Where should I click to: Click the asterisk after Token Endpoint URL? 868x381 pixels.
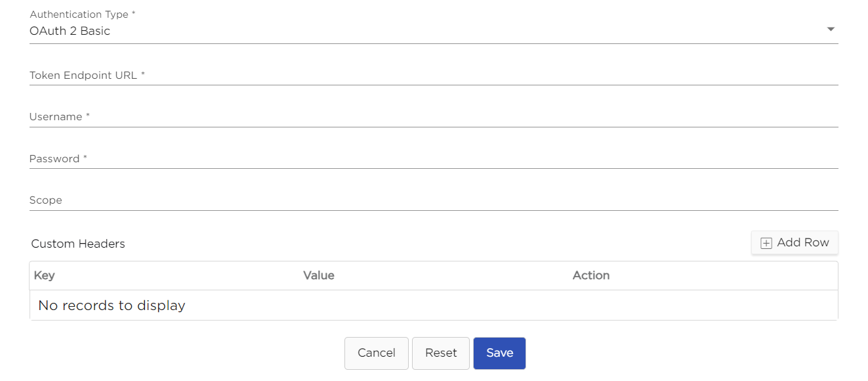[x=142, y=74]
